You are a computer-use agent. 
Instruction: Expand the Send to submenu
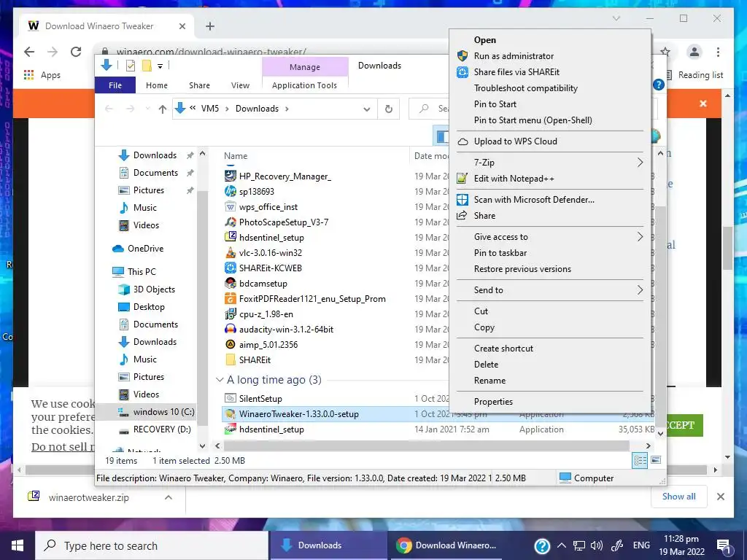[x=640, y=290]
